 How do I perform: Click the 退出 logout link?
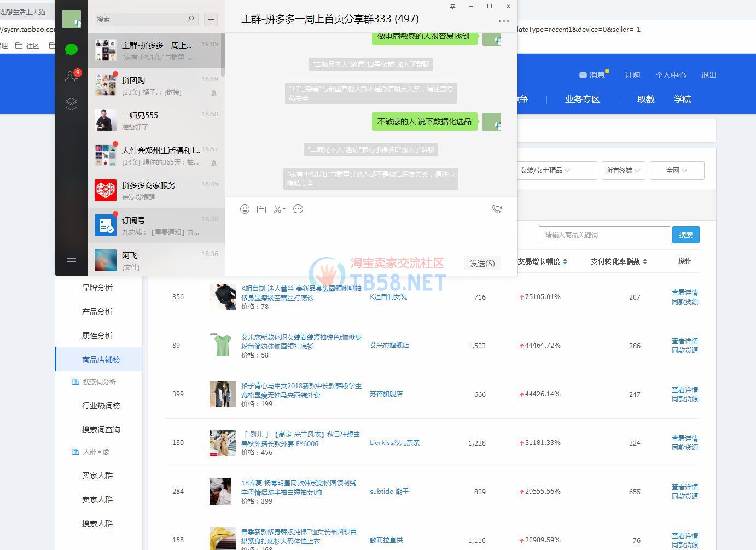coord(709,75)
